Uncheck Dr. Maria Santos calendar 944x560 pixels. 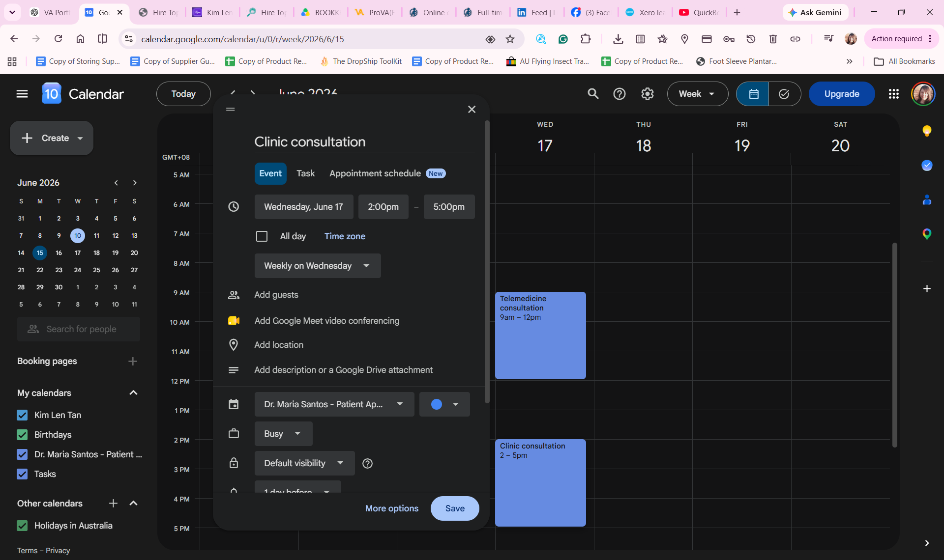pos(22,454)
